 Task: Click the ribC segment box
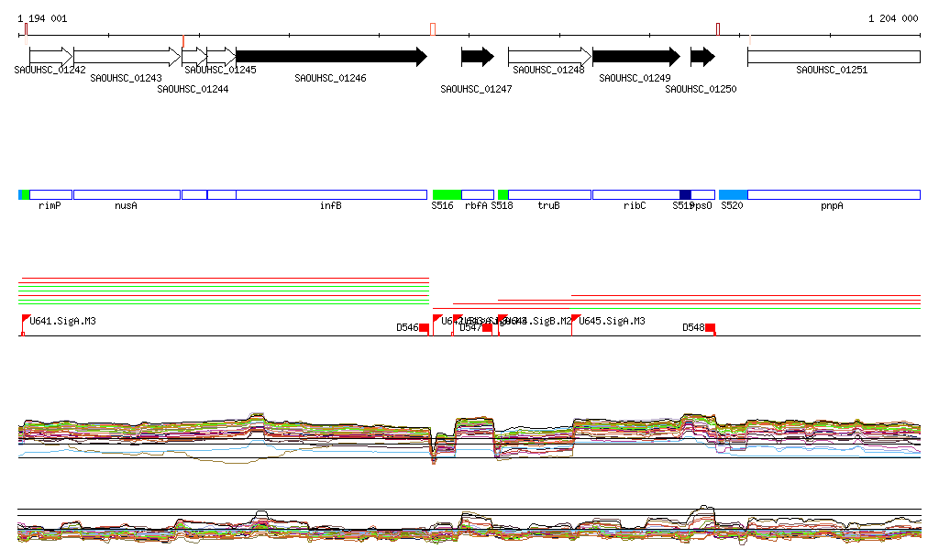tap(635, 194)
